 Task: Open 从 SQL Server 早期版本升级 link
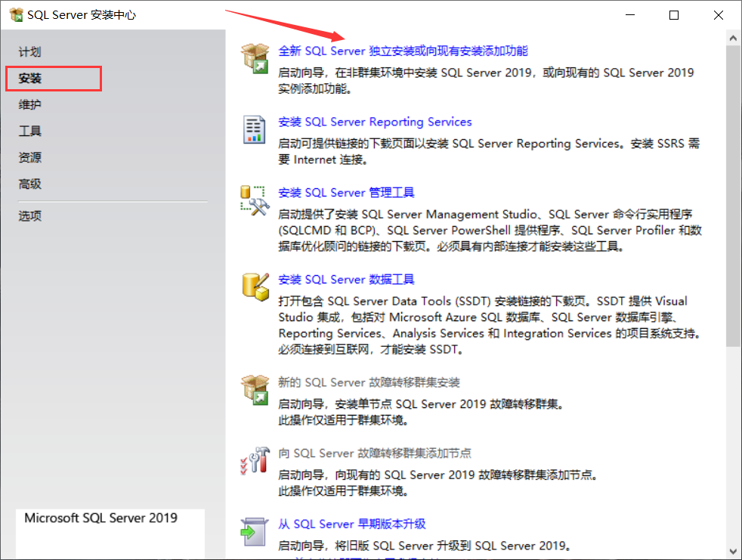tap(351, 524)
